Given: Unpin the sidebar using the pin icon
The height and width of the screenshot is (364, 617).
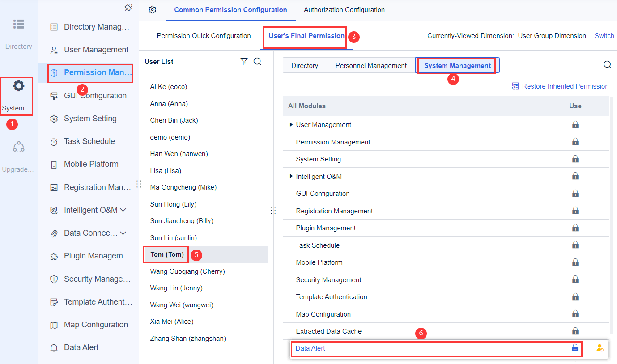Looking at the screenshot, I should 128,7.
